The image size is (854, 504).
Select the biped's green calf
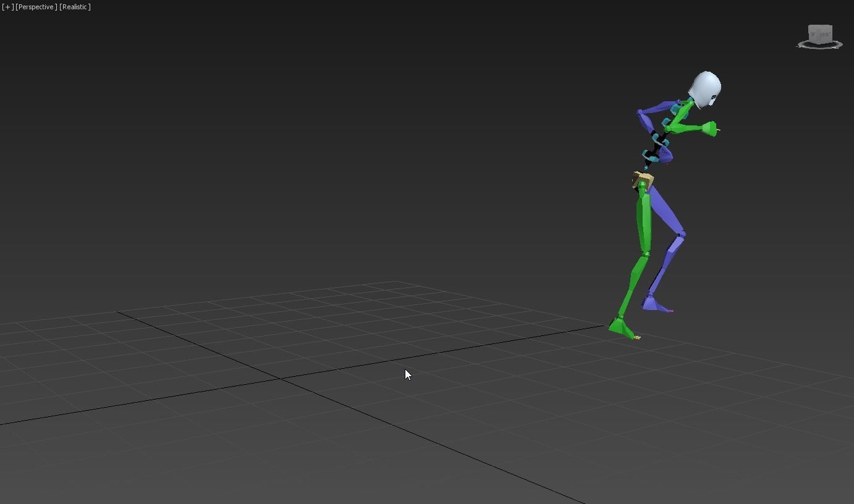coord(633,285)
